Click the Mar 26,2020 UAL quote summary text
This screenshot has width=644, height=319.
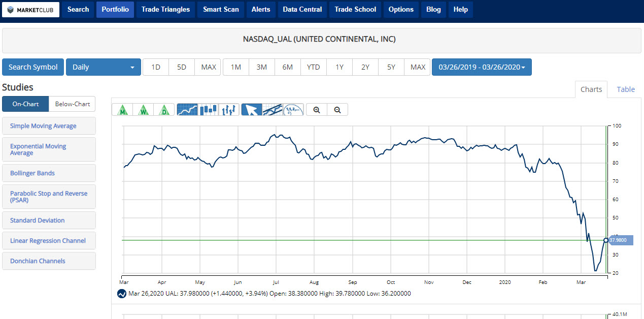point(269,294)
